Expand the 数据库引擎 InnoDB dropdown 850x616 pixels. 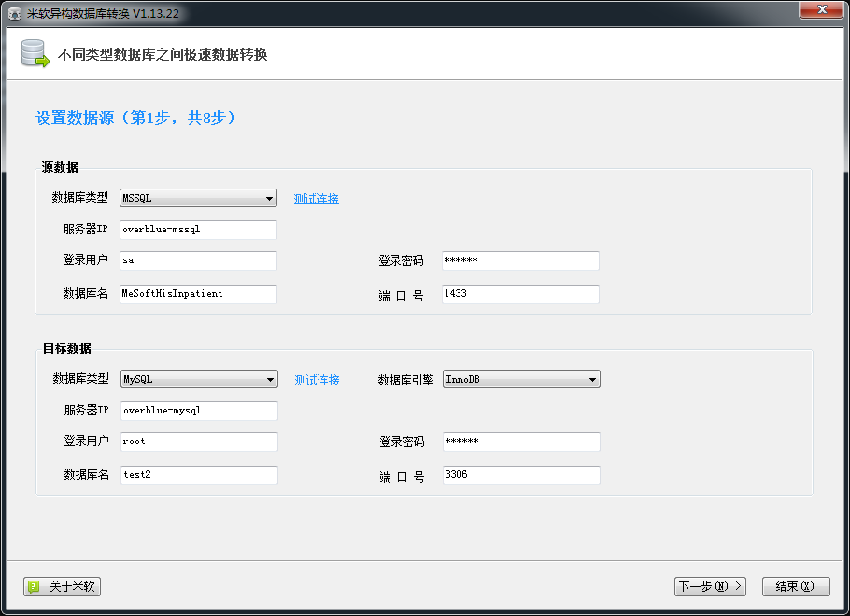click(x=521, y=379)
